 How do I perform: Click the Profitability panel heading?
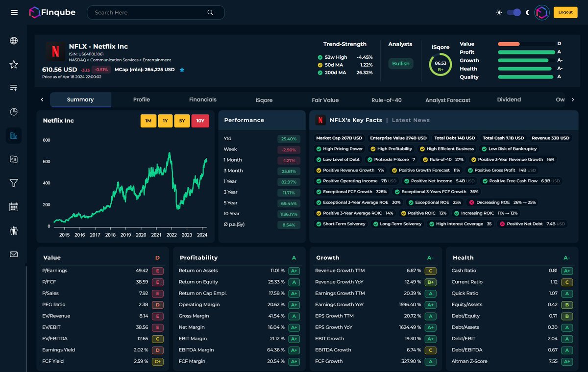198,257
